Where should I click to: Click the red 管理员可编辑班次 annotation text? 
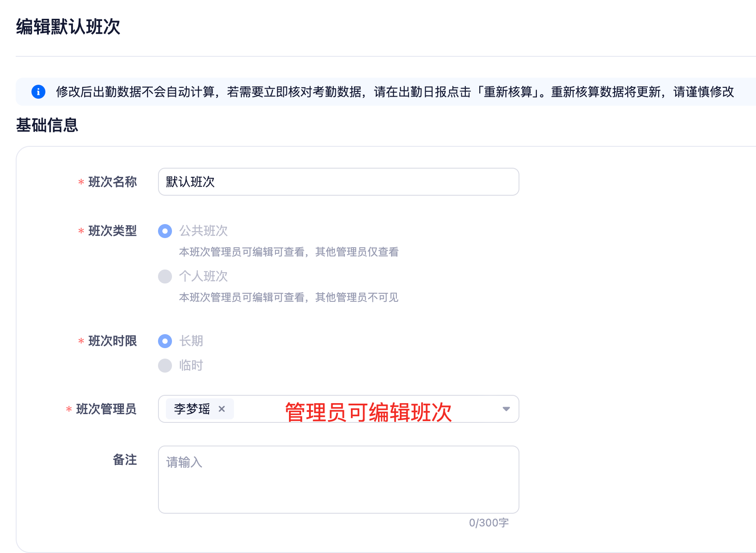click(368, 412)
